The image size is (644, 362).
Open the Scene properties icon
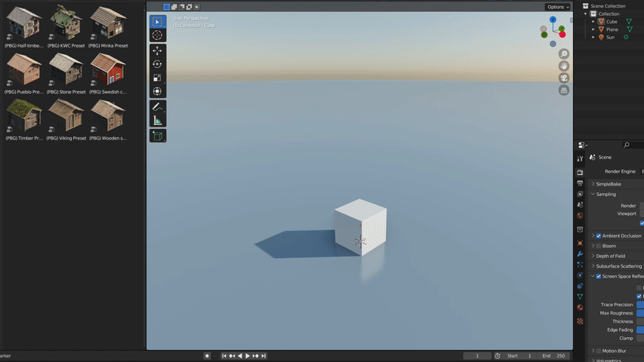point(580,204)
